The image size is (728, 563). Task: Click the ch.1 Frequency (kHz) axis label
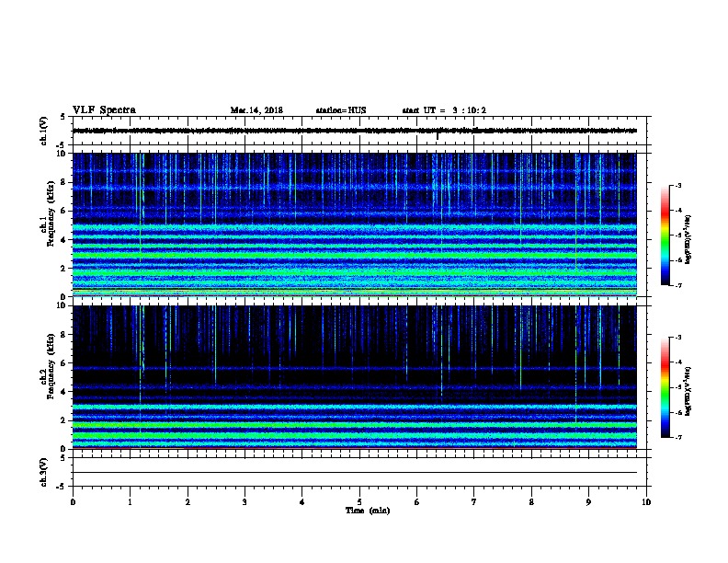pos(48,213)
